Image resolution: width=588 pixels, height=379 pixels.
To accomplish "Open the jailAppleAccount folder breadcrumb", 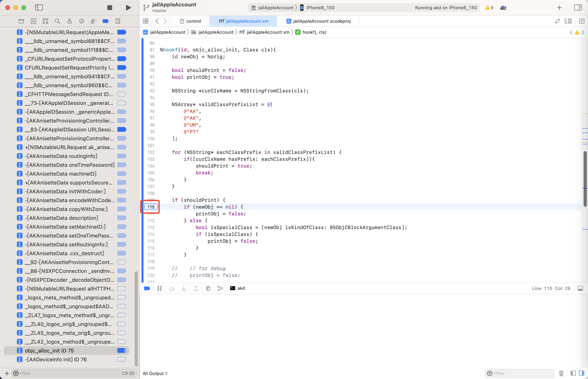I will point(212,32).
